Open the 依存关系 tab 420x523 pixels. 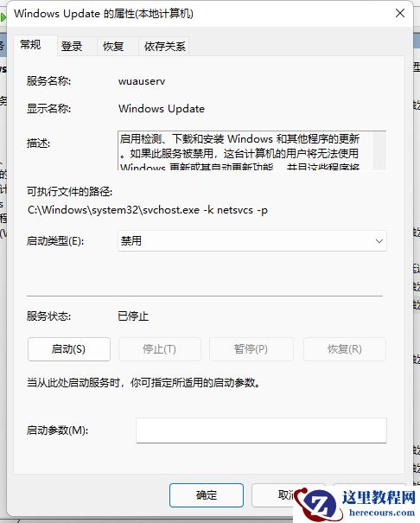(165, 47)
